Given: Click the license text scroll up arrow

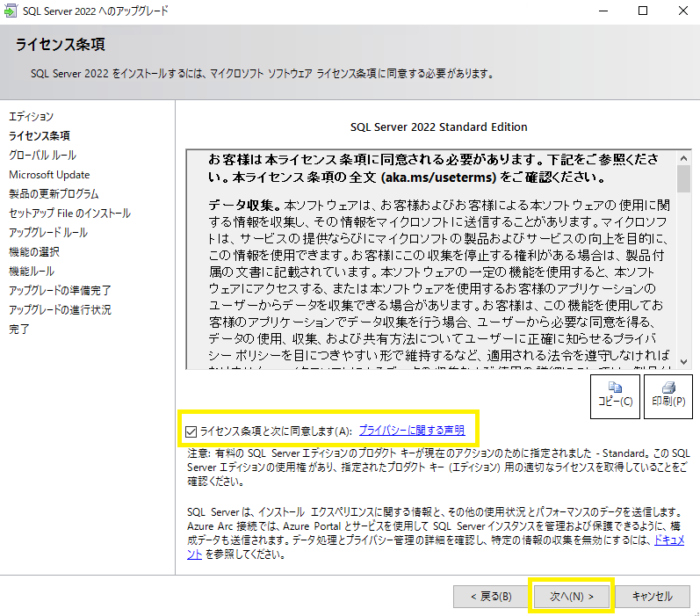Looking at the screenshot, I should tap(683, 158).
